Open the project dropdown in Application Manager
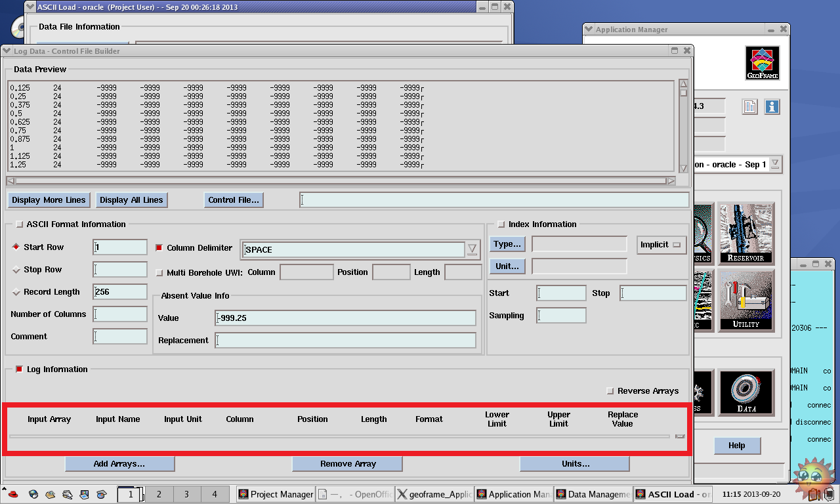This screenshot has width=840, height=504. click(x=775, y=164)
